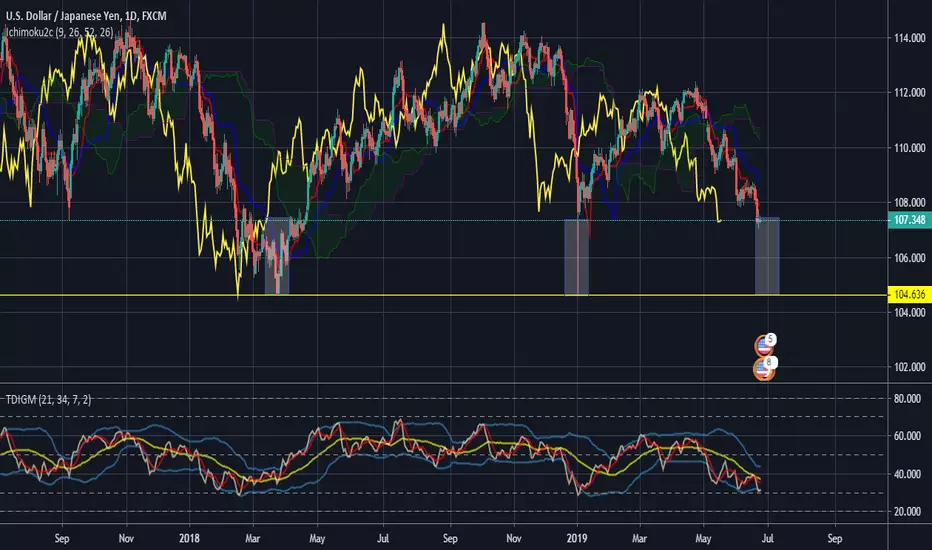
Task: Click the 110.000 price axis label
Action: coord(909,148)
